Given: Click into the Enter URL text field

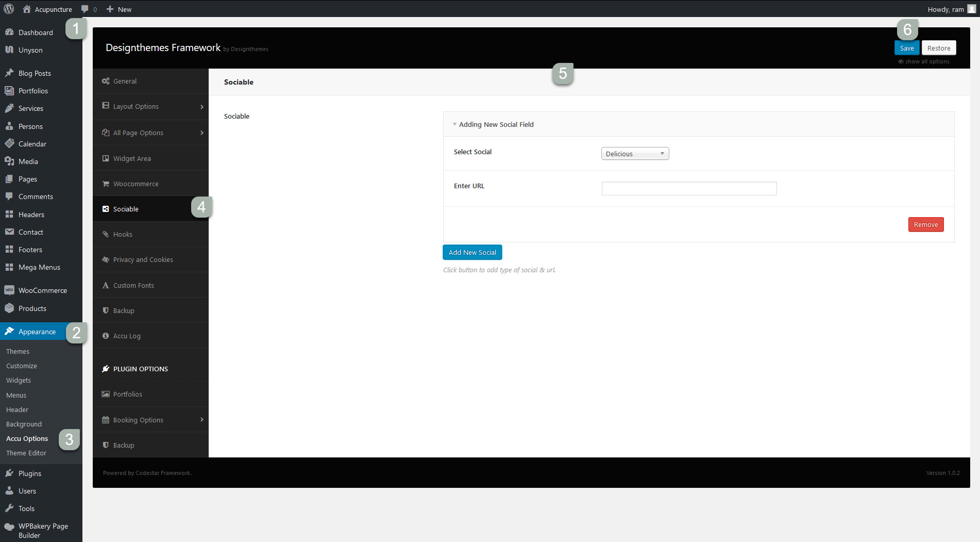Looking at the screenshot, I should [x=689, y=188].
